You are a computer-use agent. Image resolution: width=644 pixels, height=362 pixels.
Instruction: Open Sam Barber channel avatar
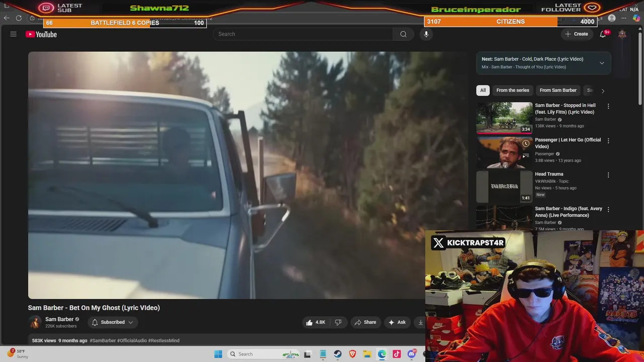pyautogui.click(x=35, y=322)
